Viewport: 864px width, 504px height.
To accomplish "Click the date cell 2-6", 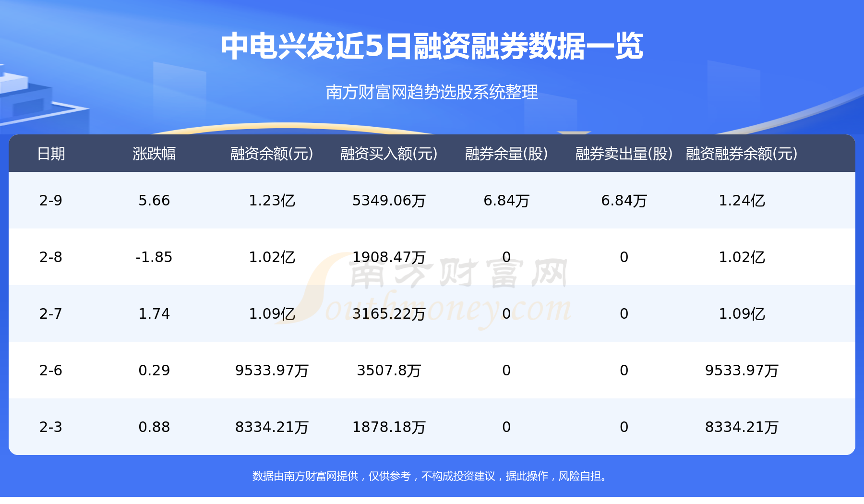I will (x=51, y=370).
